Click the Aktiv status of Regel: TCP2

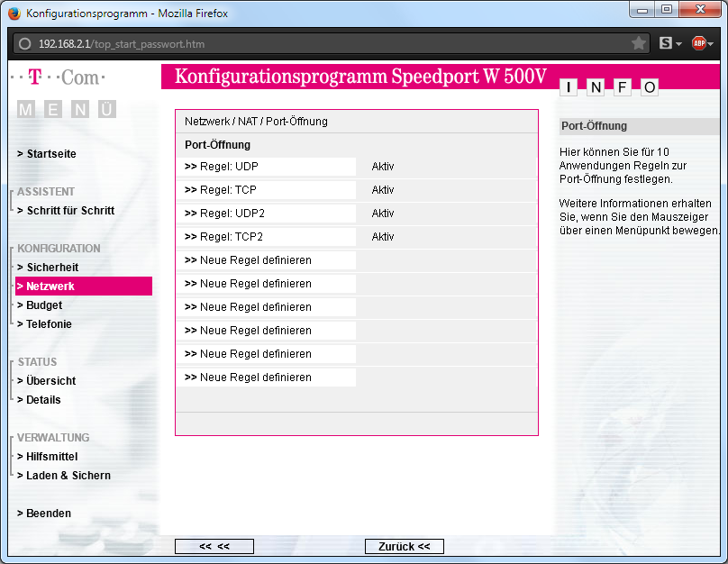(383, 237)
